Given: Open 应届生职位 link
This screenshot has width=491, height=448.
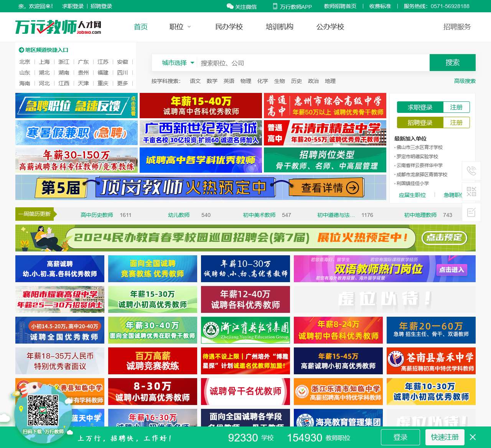Looking at the screenshot, I should [x=412, y=195].
